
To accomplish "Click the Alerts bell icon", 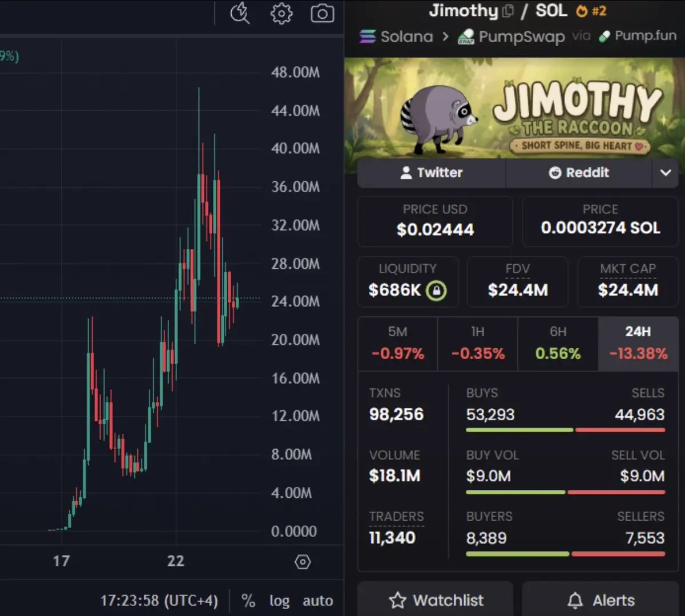I will click(575, 600).
